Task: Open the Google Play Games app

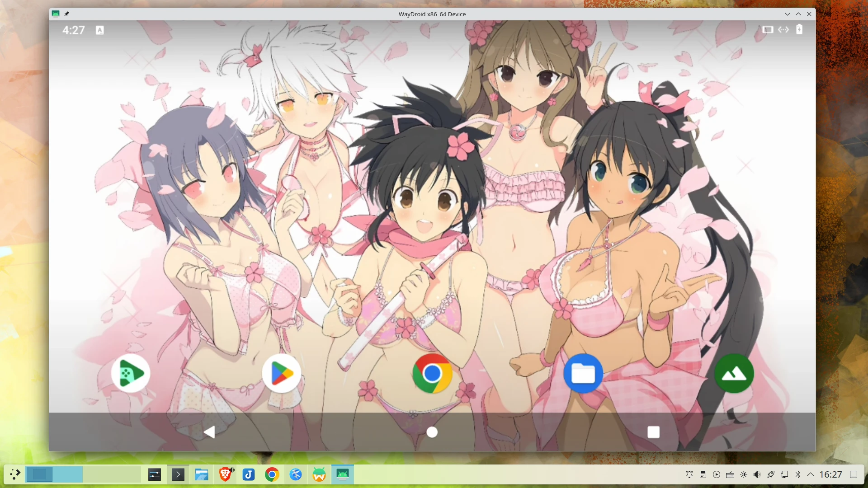Action: coord(131,373)
